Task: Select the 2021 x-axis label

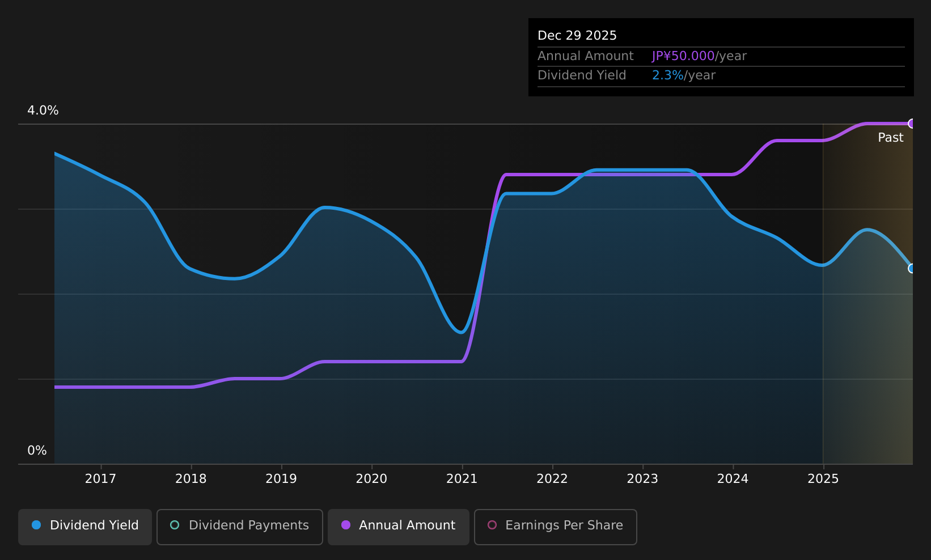Action: (462, 479)
